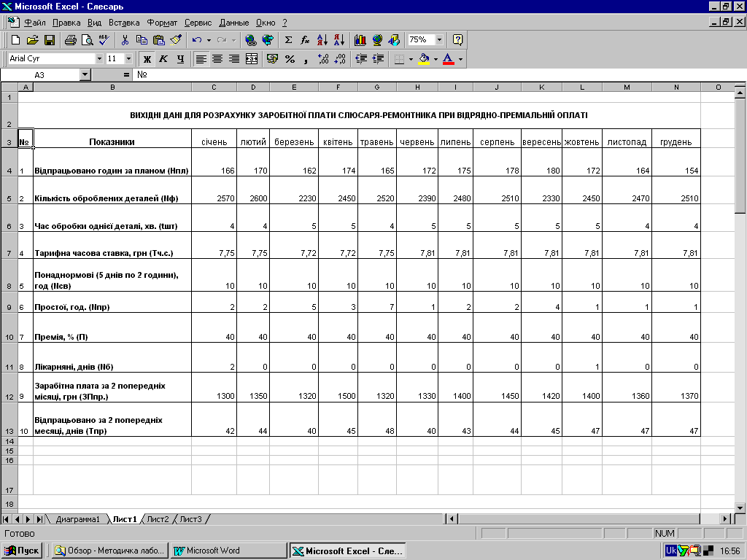Screen dimensions: 747x560
Task: Paste from clipboard icon
Action: (x=158, y=40)
